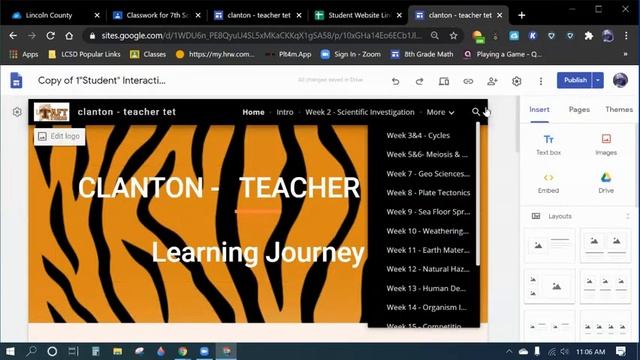Insert a file from Drive
Screen dimensions: 640x360
[x=606, y=183]
